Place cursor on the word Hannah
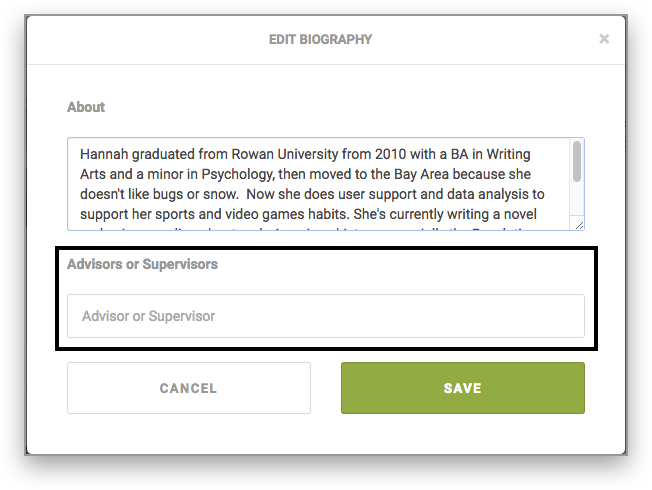 tap(104, 154)
